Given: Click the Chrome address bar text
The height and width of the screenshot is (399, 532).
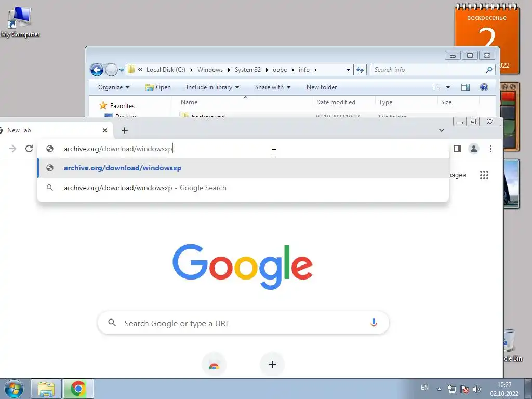Looking at the screenshot, I should [118, 149].
